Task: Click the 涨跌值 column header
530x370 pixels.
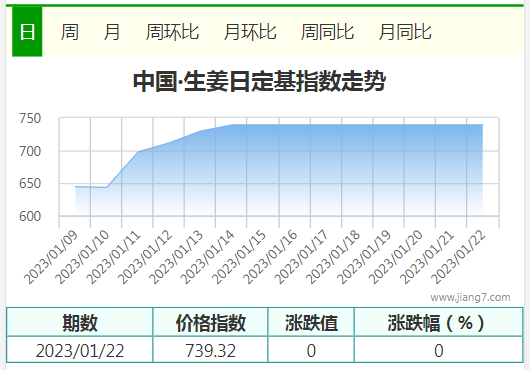Action: point(311,322)
